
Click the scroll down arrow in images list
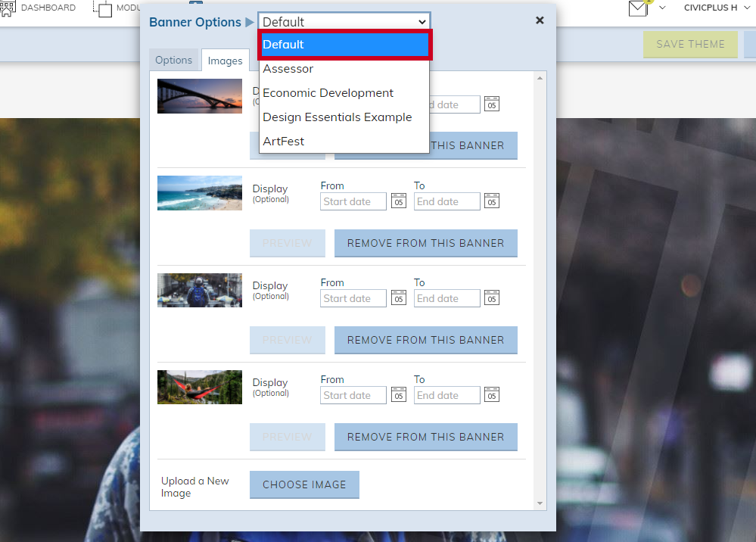tap(540, 503)
